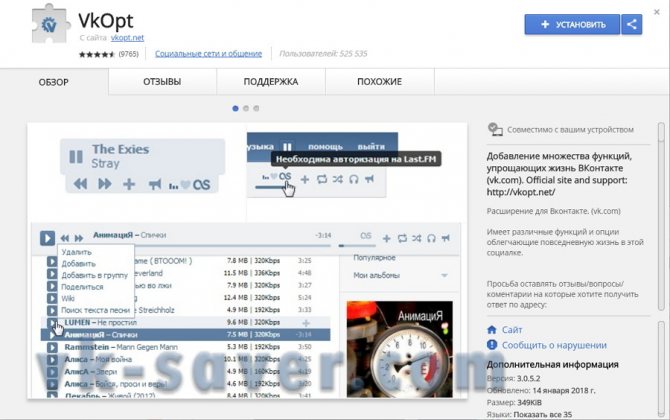Choose Удалить in the track context menu
The height and width of the screenshot is (420, 670).
pyautogui.click(x=76, y=252)
